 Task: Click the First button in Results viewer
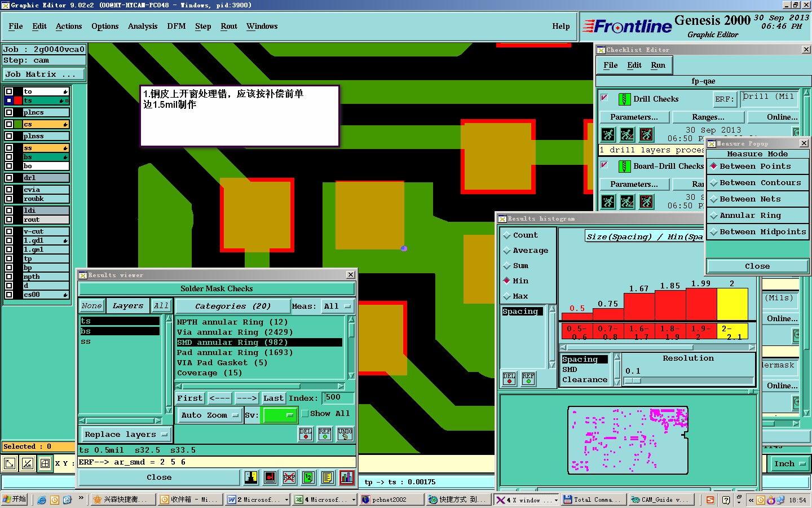coord(190,398)
